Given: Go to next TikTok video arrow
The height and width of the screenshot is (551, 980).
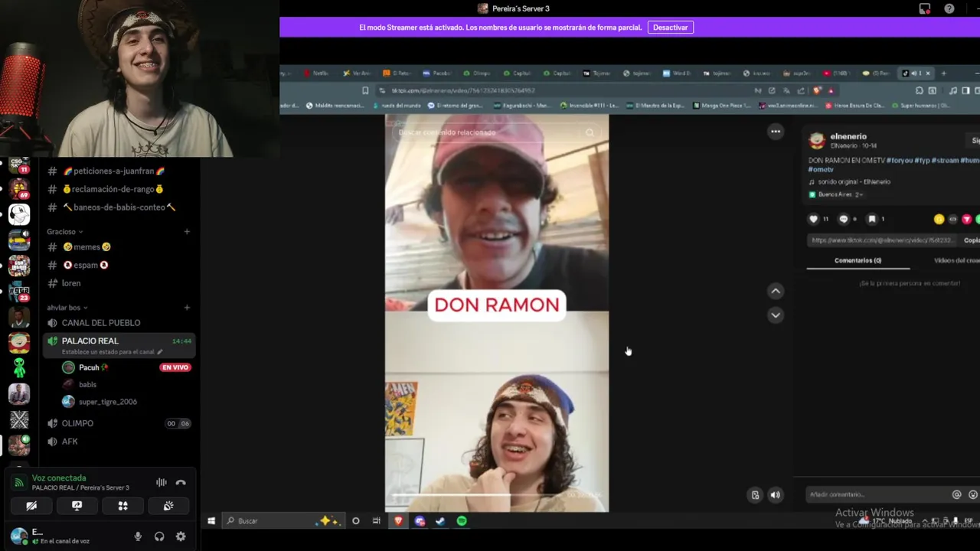Looking at the screenshot, I should point(776,315).
